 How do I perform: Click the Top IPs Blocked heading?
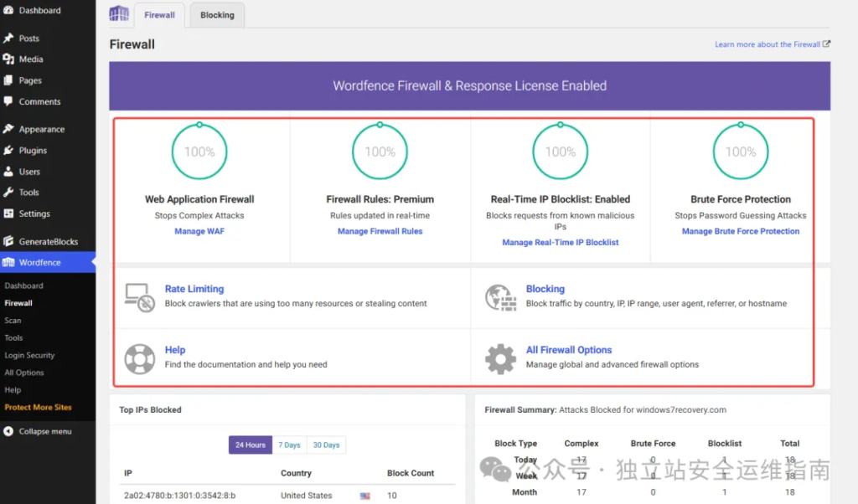150,410
